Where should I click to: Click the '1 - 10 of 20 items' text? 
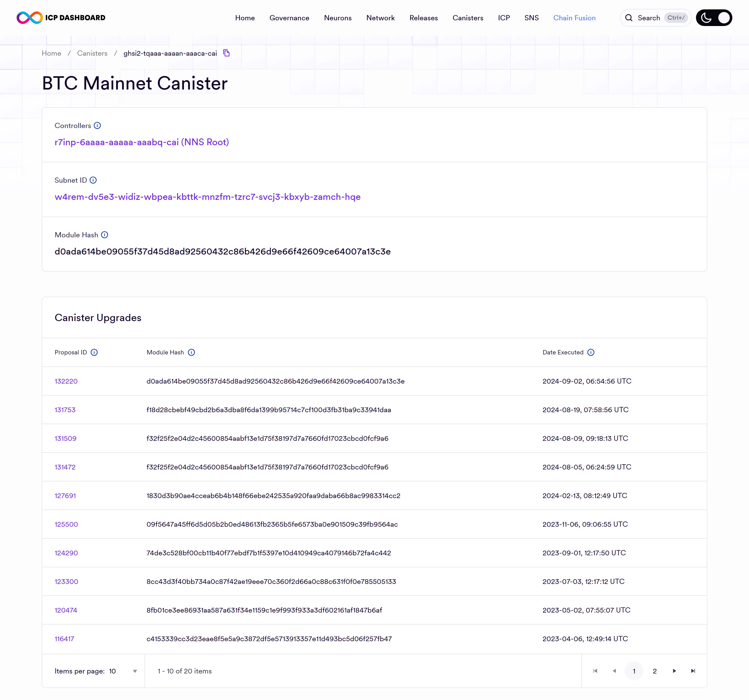pyautogui.click(x=185, y=671)
